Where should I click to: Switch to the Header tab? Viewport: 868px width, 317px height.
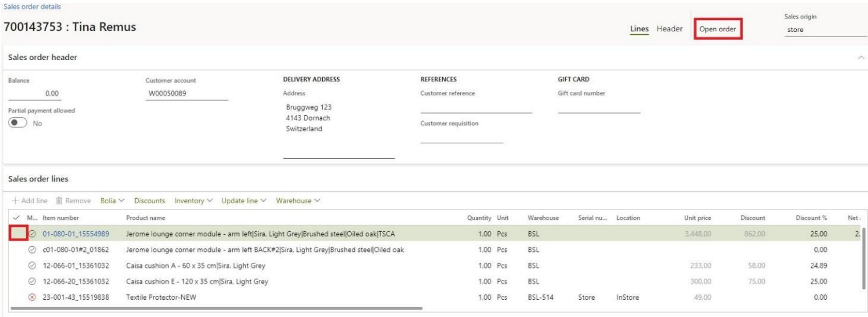670,29
